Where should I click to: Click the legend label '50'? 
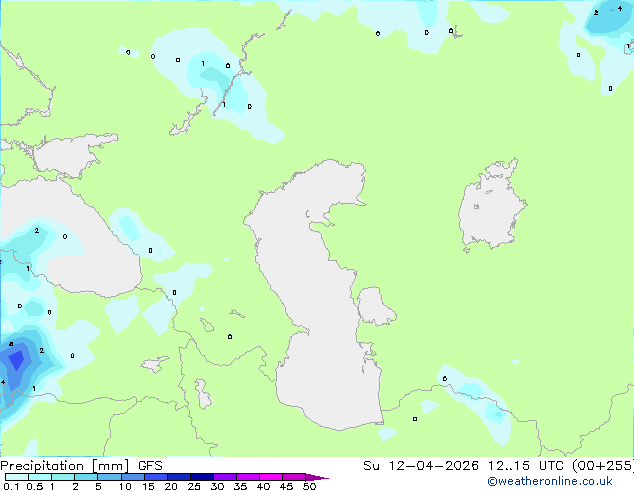pos(309,486)
